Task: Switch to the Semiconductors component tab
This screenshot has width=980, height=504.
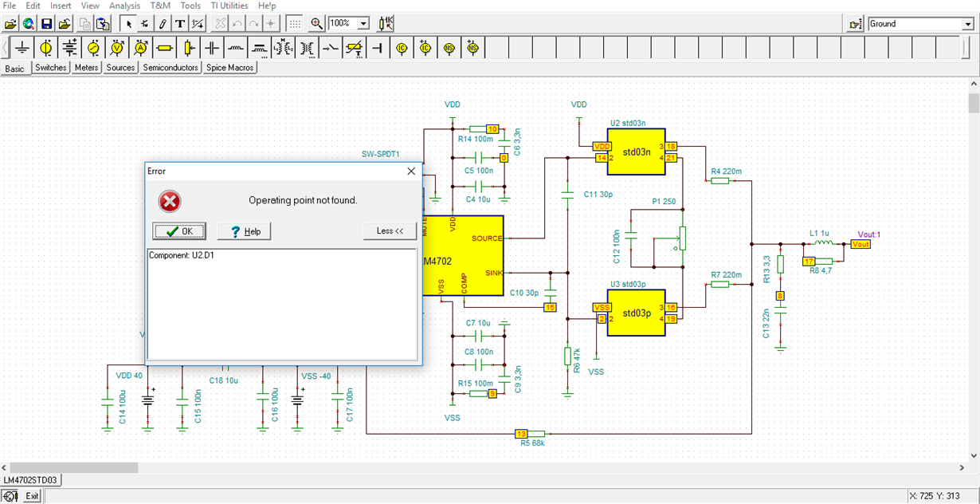Action: (x=171, y=68)
